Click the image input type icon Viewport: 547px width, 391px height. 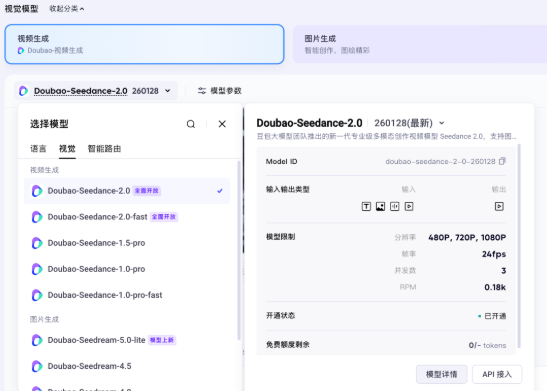(380, 206)
